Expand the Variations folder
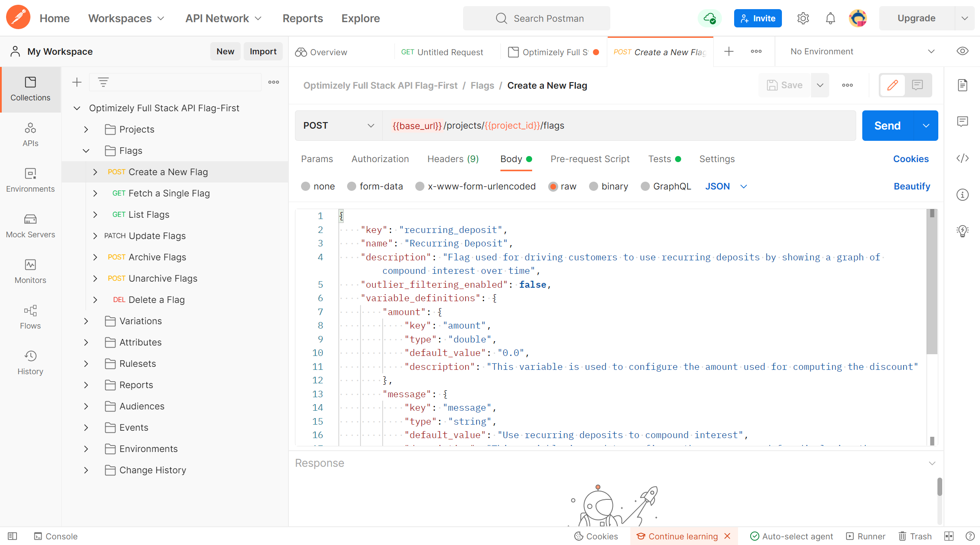The image size is (980, 545). click(86, 321)
